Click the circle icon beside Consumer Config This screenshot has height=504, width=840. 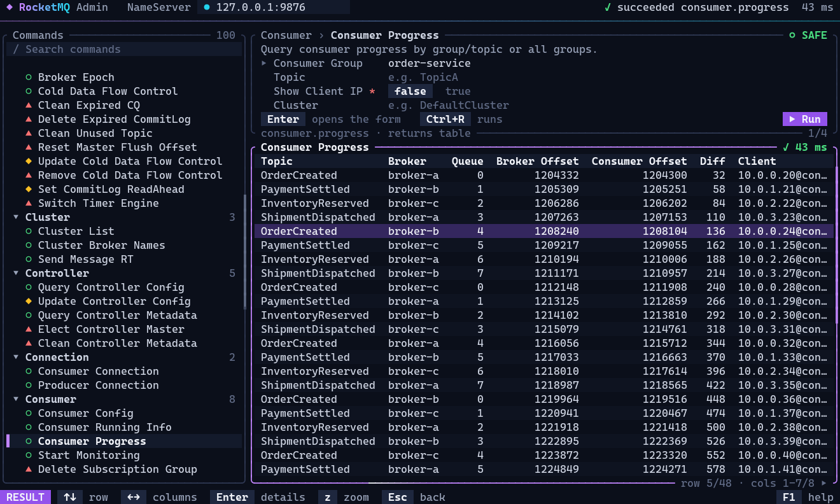[x=29, y=414]
